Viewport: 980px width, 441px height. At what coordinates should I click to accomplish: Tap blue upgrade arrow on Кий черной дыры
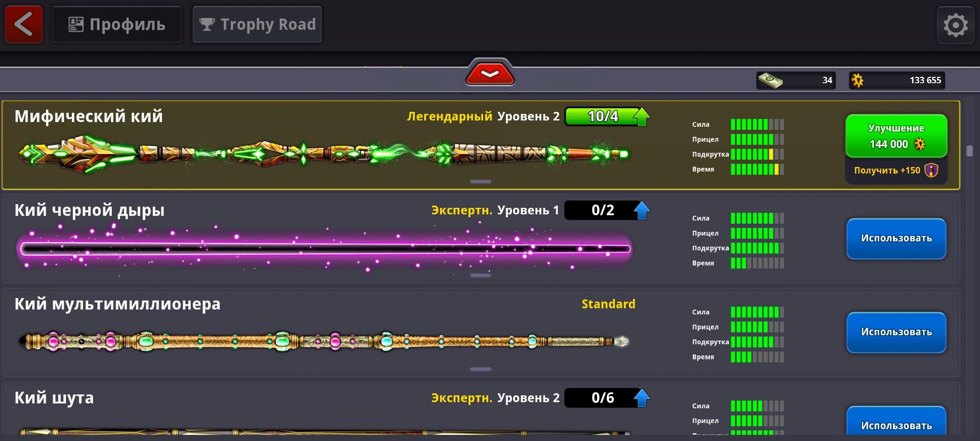(x=641, y=210)
